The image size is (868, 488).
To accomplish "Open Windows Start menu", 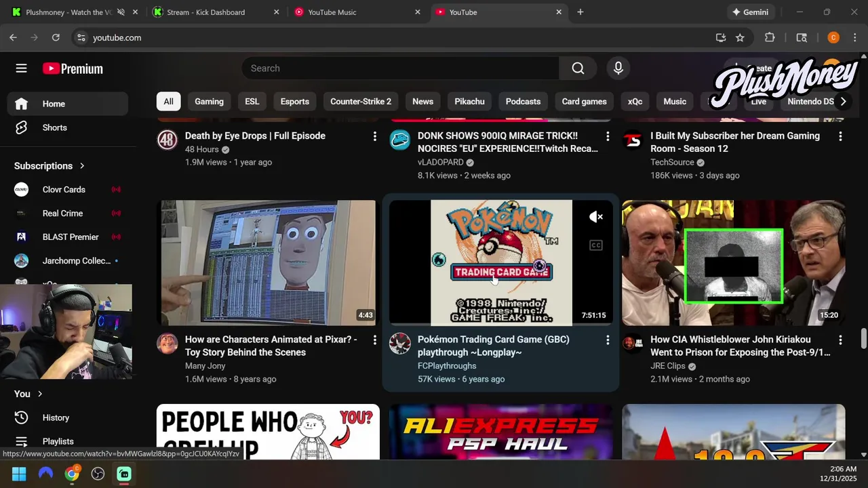I will 19,474.
